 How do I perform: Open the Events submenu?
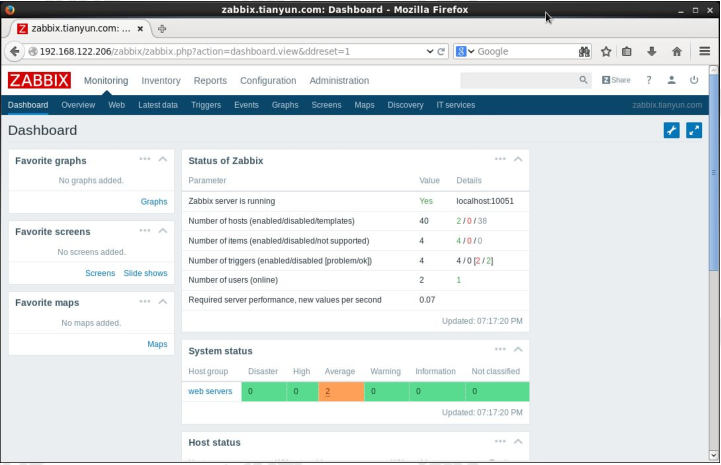pyautogui.click(x=246, y=105)
